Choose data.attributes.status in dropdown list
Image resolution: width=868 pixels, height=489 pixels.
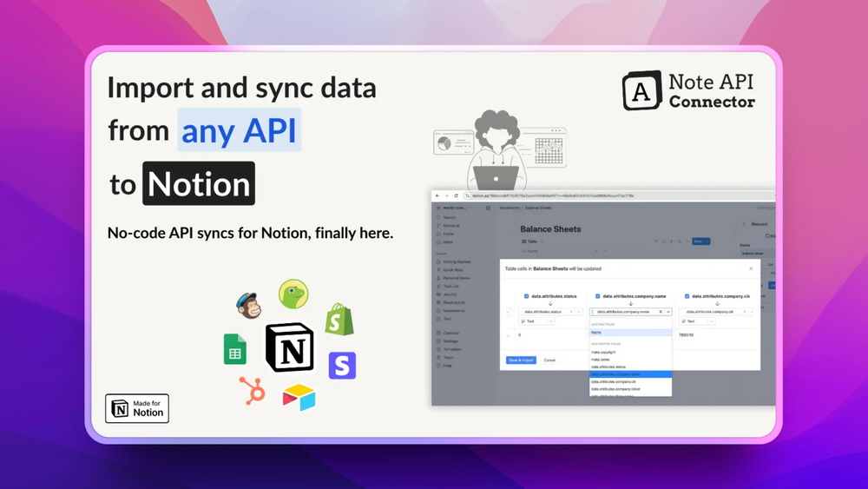tap(630, 367)
